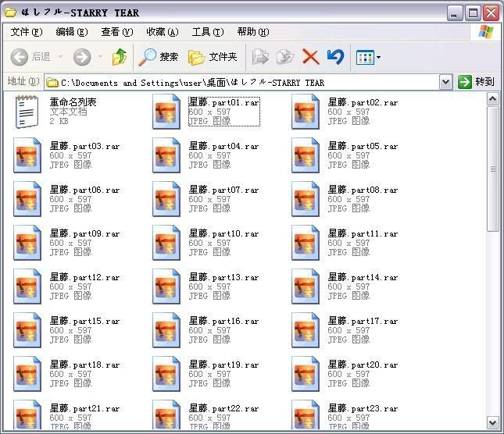Undo with the blue arrow icon
Screen dimensions: 504x434
click(335, 57)
